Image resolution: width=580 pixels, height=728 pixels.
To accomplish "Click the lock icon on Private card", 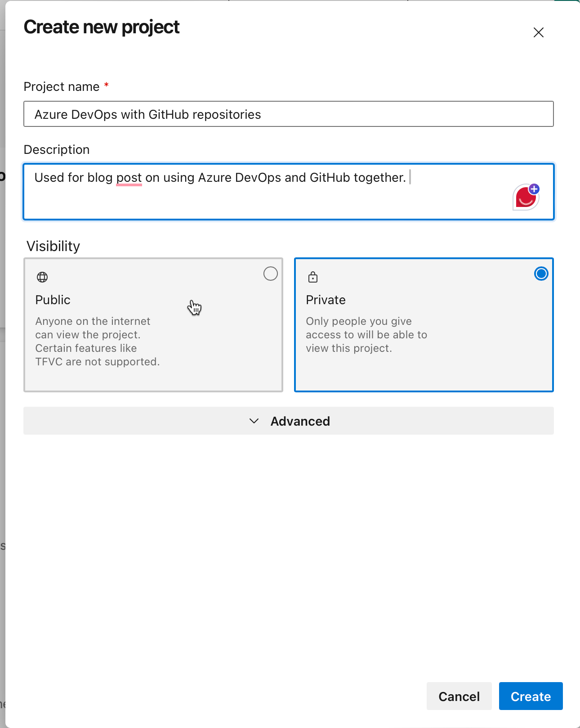I will coord(313,277).
